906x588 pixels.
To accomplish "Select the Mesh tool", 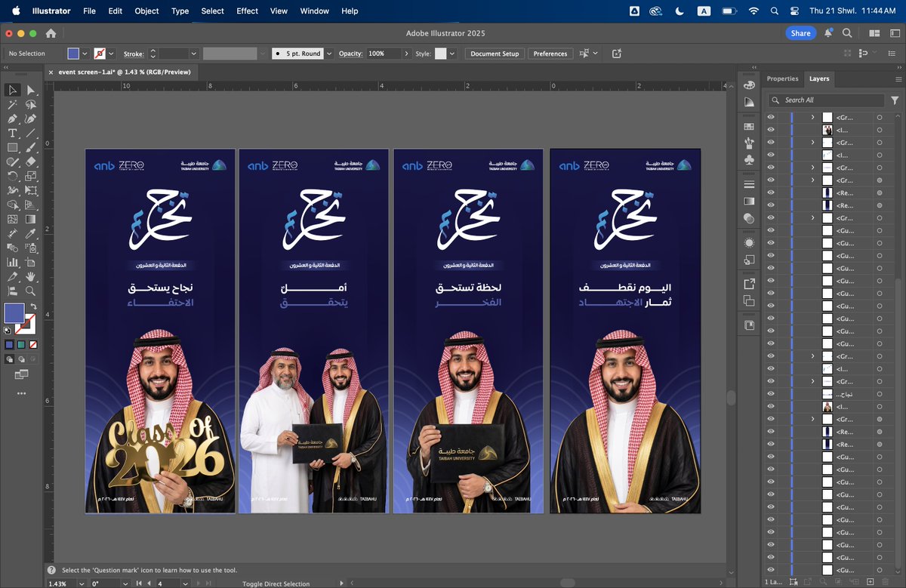I will [x=13, y=220].
